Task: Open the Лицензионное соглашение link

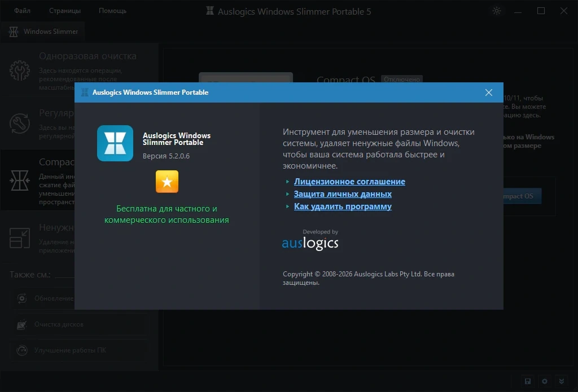Action: [x=349, y=182]
